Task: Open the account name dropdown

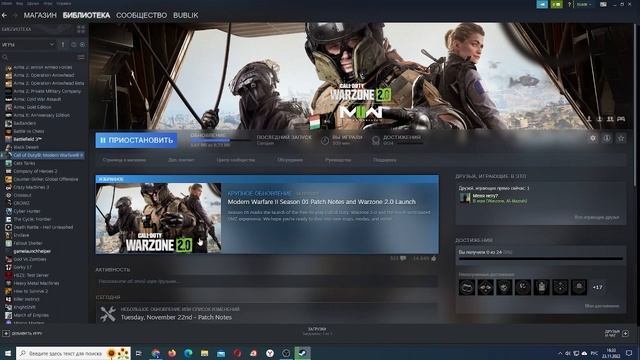Action: tap(583, 4)
